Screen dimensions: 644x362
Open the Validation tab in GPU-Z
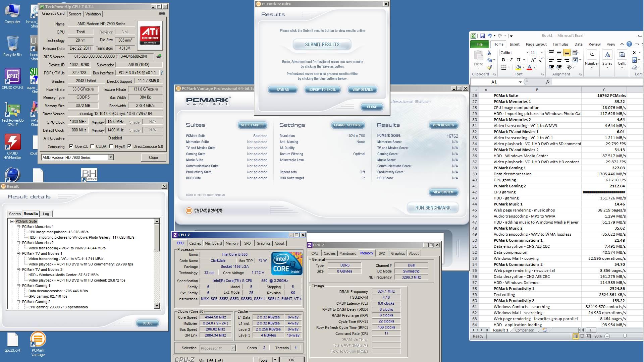[x=93, y=14]
